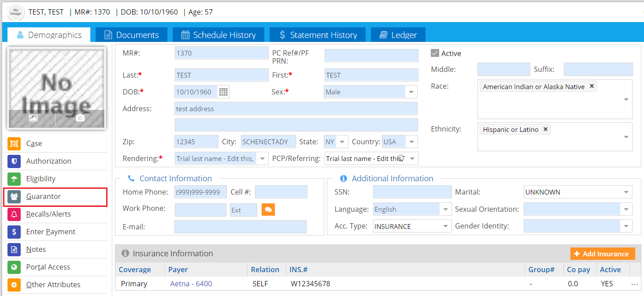Open the Aetna - 6400 payer link
Viewport: 644px width, 296px height.
pos(191,284)
